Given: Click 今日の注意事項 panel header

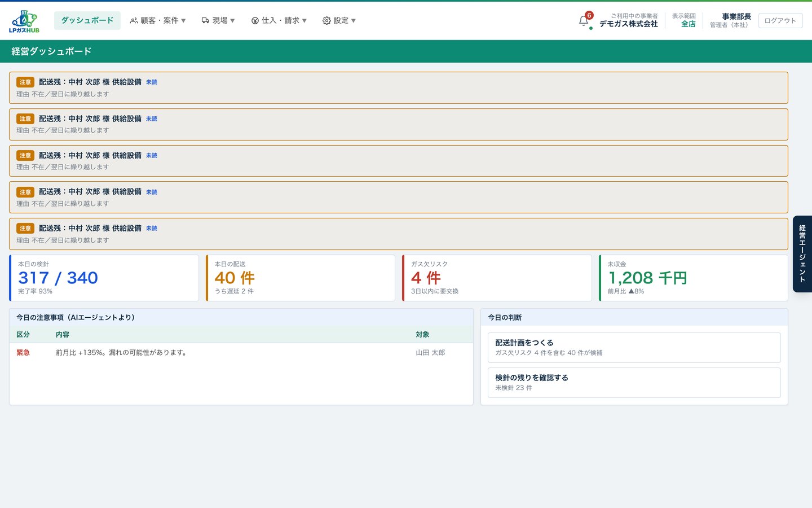Looking at the screenshot, I should (241, 317).
